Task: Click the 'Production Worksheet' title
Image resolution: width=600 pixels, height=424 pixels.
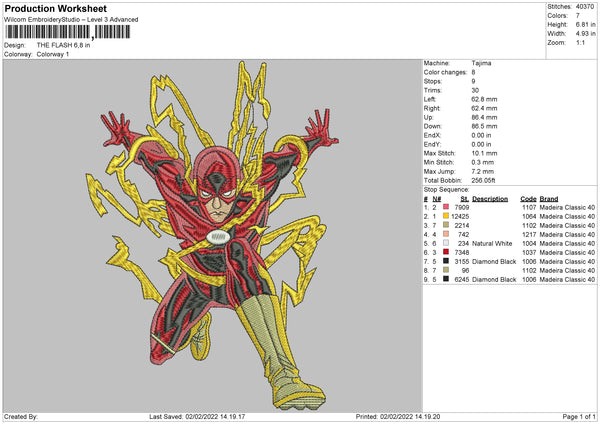Action: point(56,8)
